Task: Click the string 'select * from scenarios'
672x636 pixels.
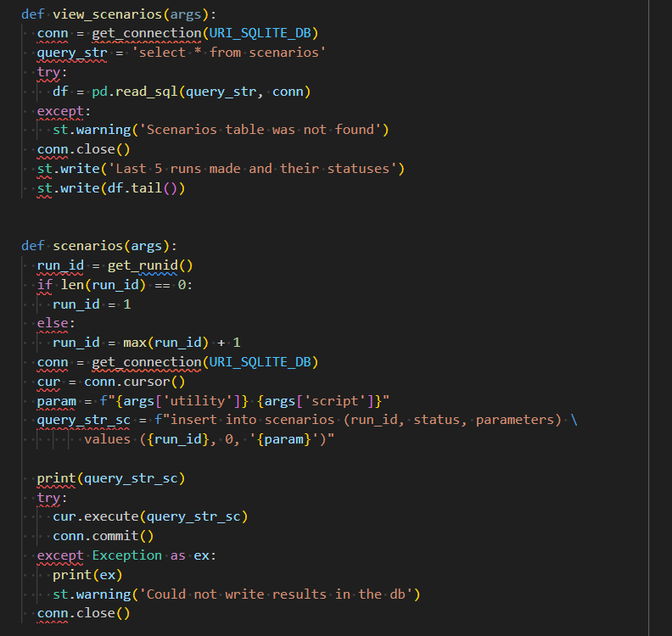Action: (x=228, y=53)
